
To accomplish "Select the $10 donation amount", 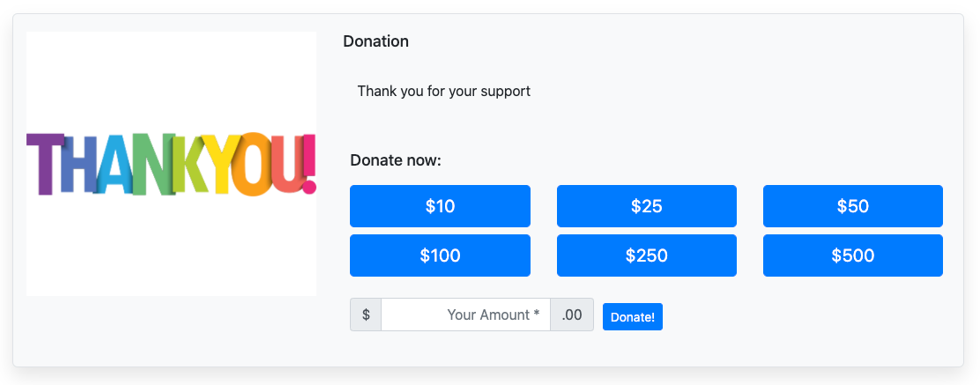I will pos(440,206).
